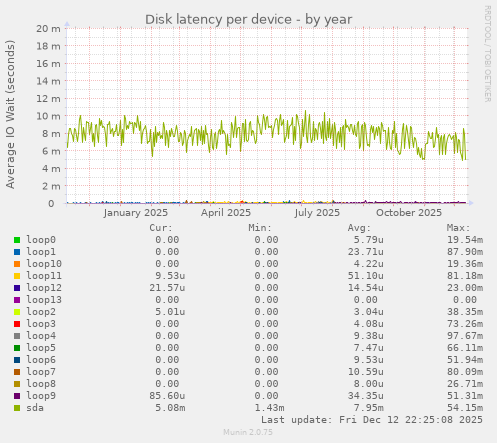Select the loop13 legend label

(44, 300)
